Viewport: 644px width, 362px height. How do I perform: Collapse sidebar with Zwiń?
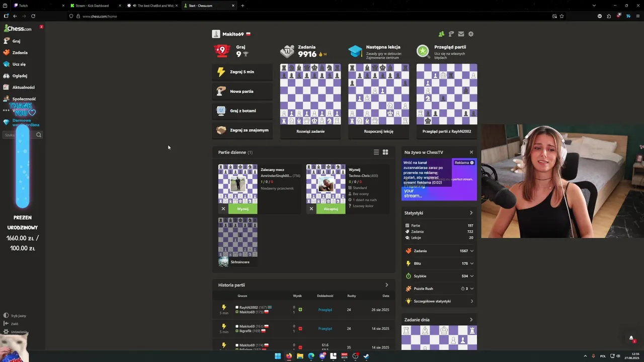tap(11, 324)
